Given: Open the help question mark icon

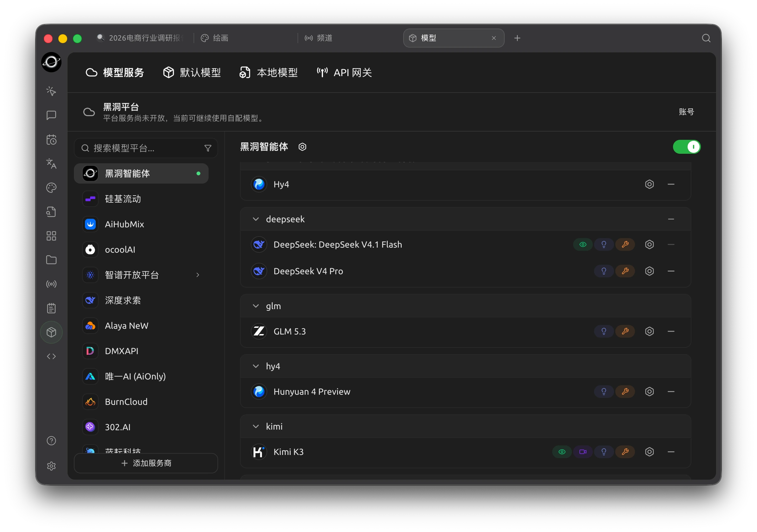Looking at the screenshot, I should (51, 441).
